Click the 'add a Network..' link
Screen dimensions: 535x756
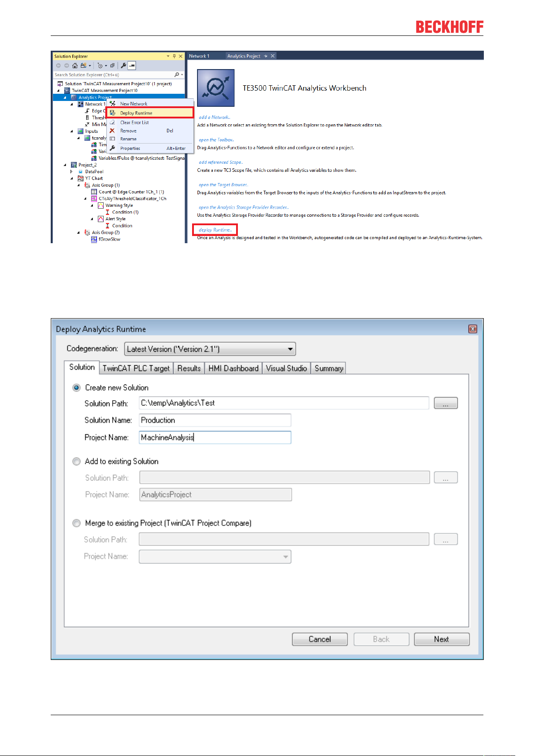click(x=215, y=118)
